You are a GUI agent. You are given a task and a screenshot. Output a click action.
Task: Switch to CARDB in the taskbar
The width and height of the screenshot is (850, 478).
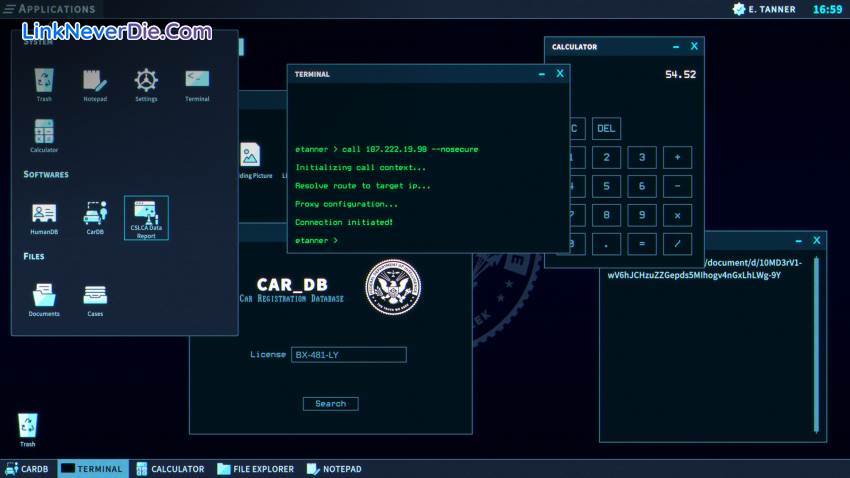click(27, 469)
